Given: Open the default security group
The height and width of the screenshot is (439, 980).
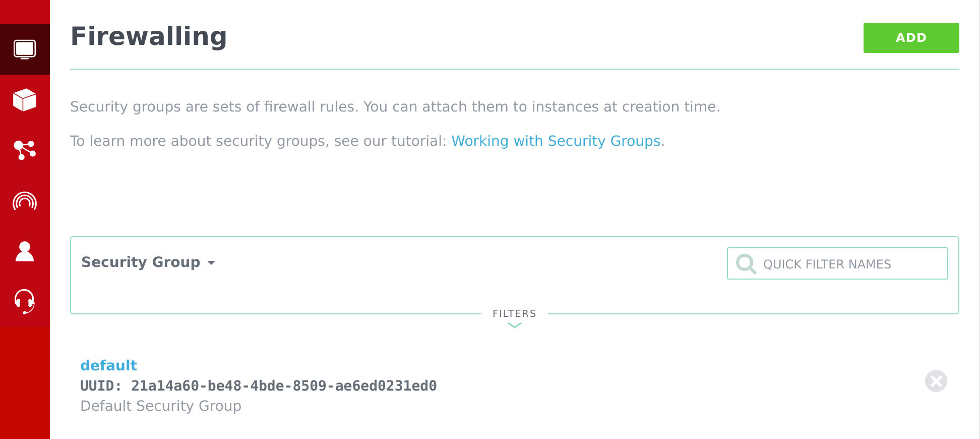Looking at the screenshot, I should pos(108,365).
